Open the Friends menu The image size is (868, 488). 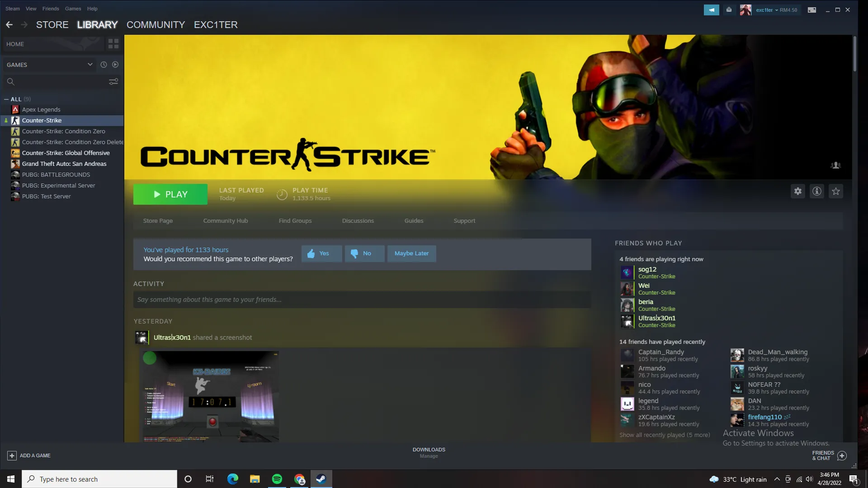[51, 9]
